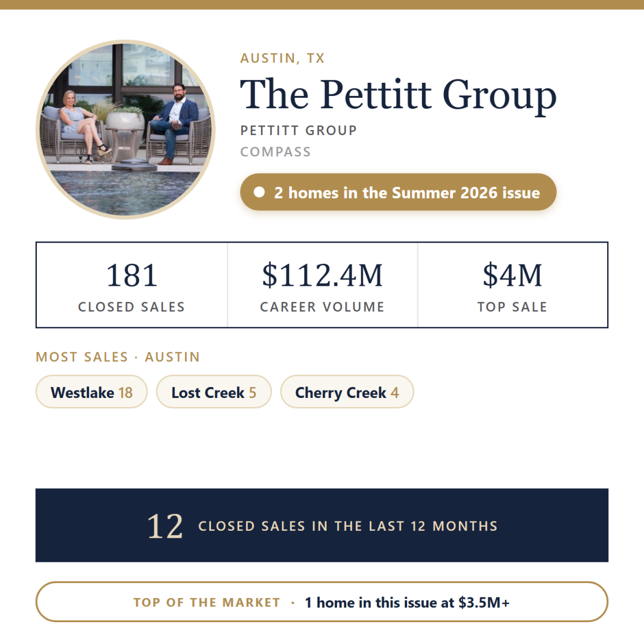Select the Lost Creek 5 neighborhood chip

(213, 392)
